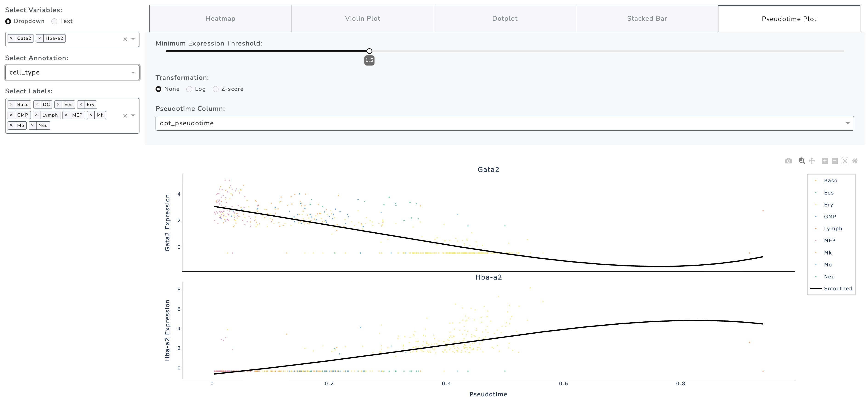Reset axes with the home icon

(x=854, y=161)
